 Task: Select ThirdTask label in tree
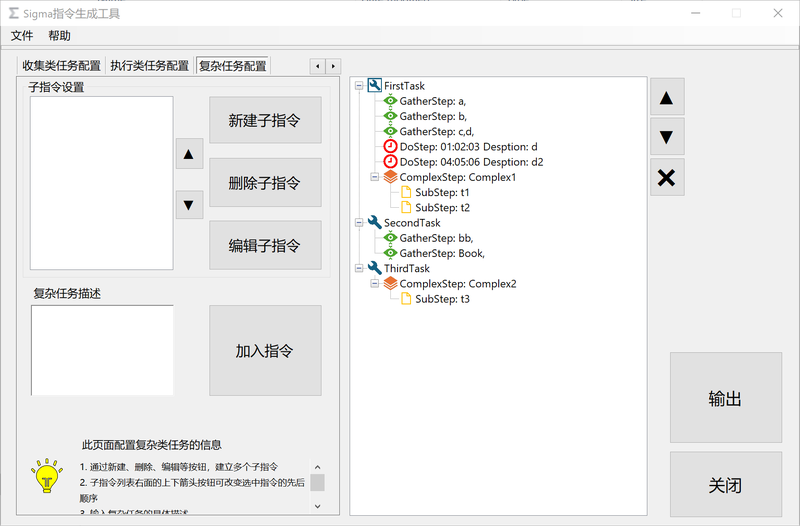(x=407, y=268)
